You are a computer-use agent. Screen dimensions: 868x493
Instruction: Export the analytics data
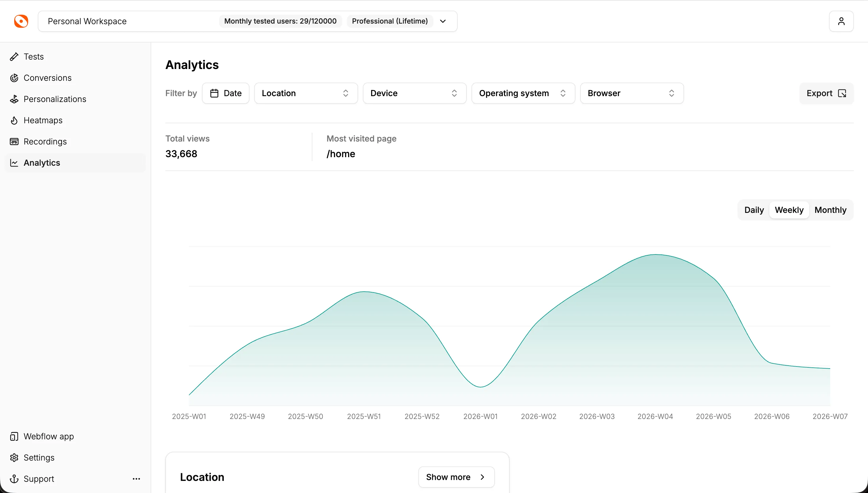point(826,93)
